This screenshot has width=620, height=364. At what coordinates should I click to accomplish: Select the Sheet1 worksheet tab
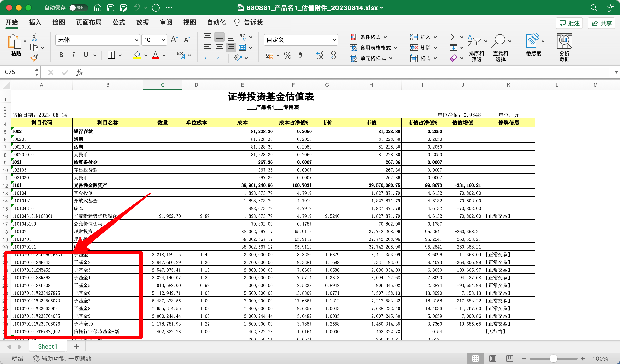[48, 346]
